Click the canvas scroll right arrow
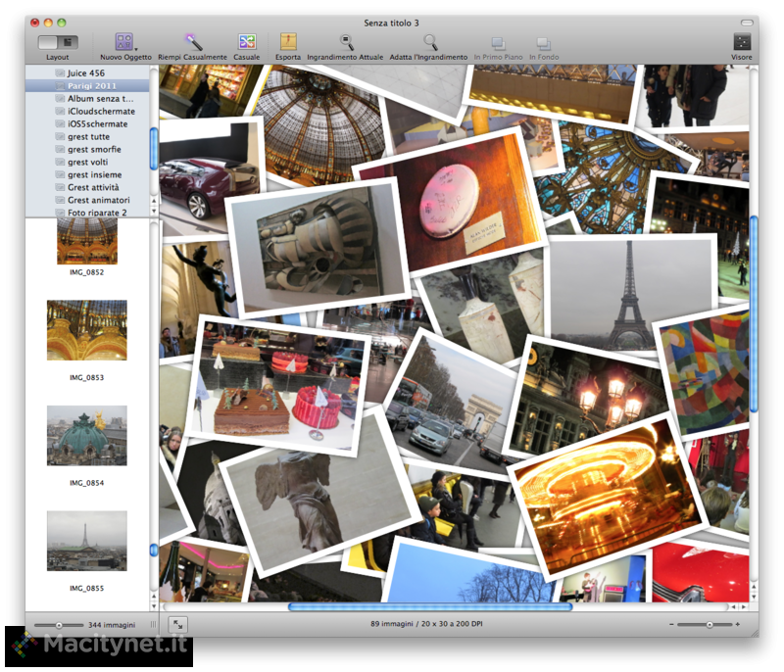The height and width of the screenshot is (672, 784). click(x=744, y=606)
